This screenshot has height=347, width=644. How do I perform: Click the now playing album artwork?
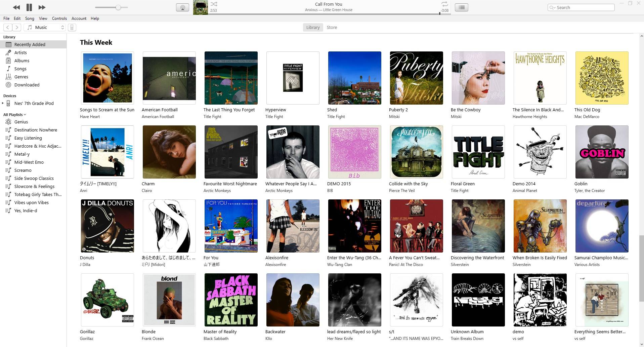(x=201, y=7)
